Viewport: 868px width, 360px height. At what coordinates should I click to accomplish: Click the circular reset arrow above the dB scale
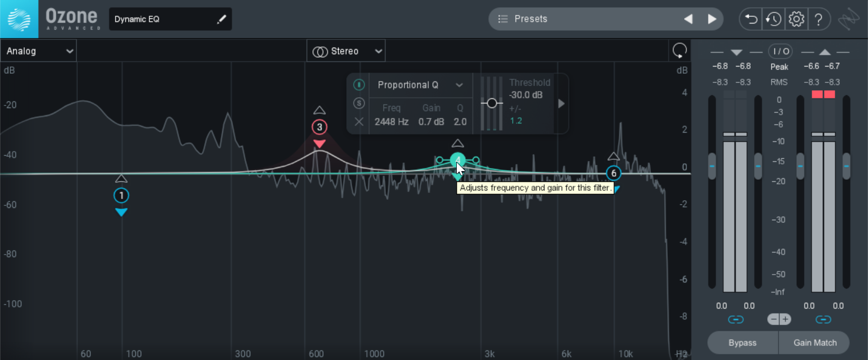click(680, 51)
